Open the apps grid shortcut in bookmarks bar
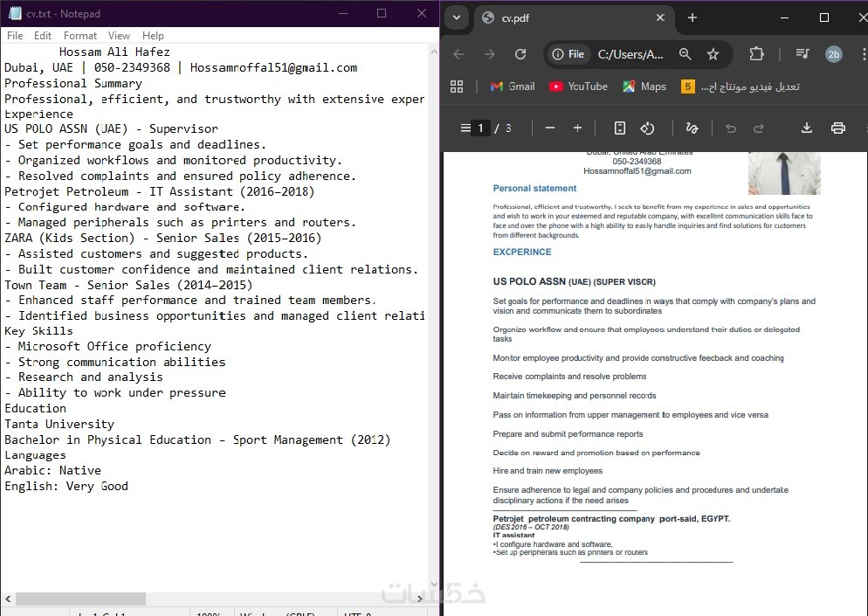 pos(457,87)
